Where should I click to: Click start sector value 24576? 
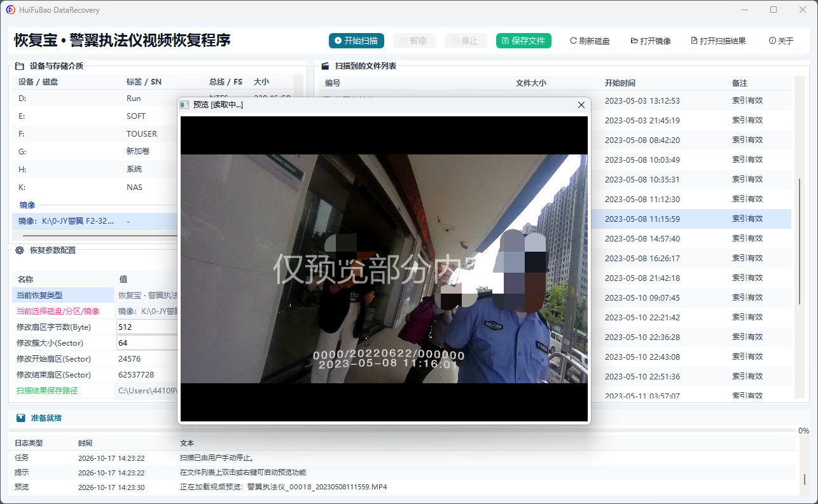130,359
